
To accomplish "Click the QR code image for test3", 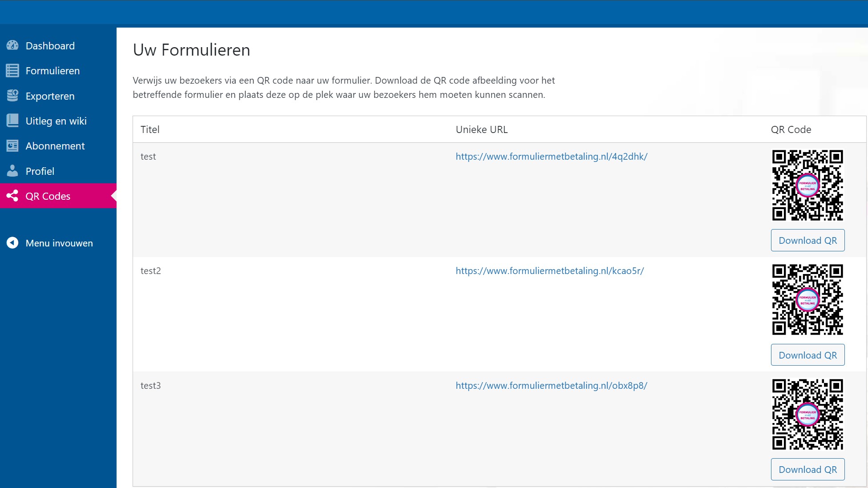I will pyautogui.click(x=807, y=414).
